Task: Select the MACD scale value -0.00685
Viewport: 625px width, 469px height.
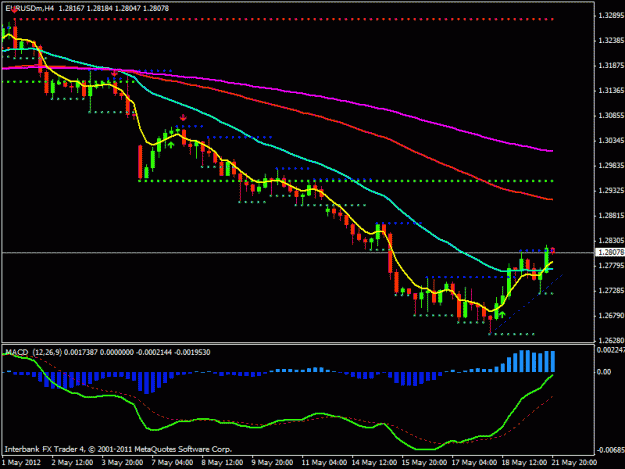Action: pos(610,450)
